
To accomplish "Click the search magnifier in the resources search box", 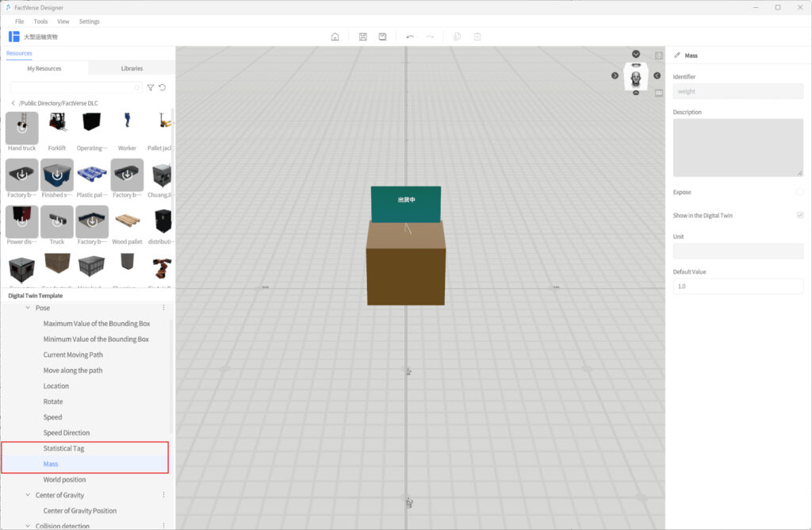I will pos(137,87).
